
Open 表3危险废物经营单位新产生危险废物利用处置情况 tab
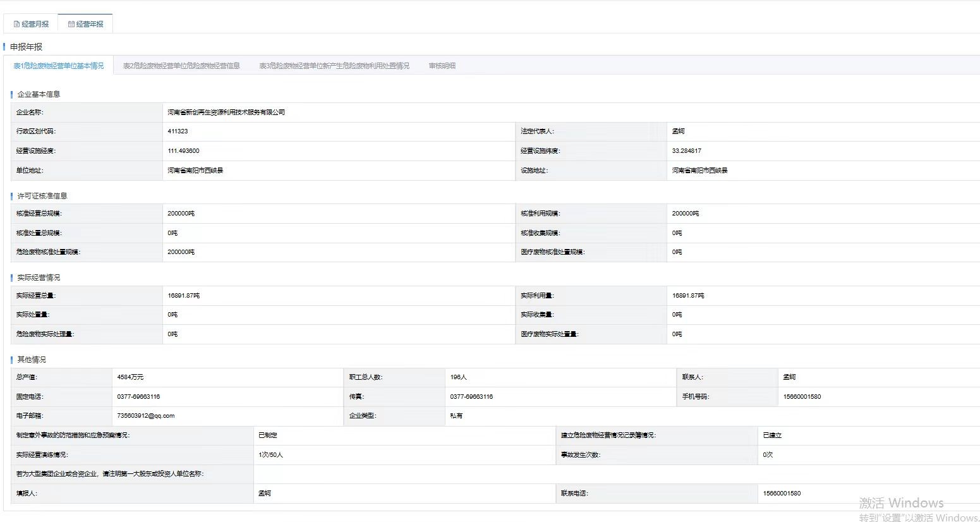click(334, 66)
